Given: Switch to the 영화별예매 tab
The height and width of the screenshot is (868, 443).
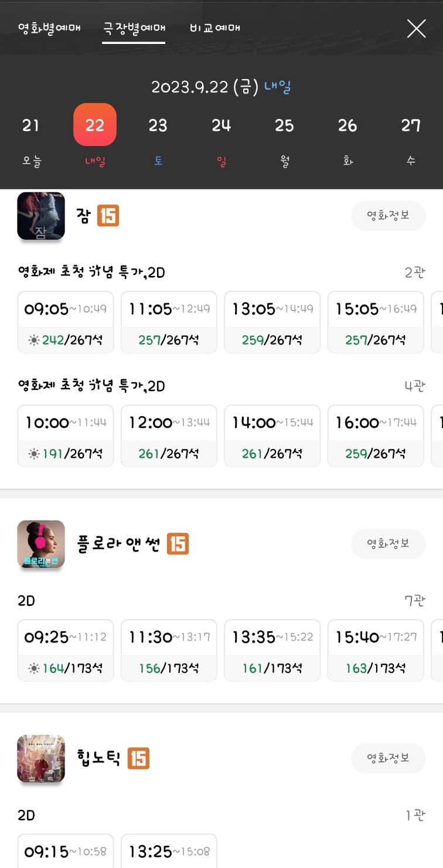Looking at the screenshot, I should 49,28.
